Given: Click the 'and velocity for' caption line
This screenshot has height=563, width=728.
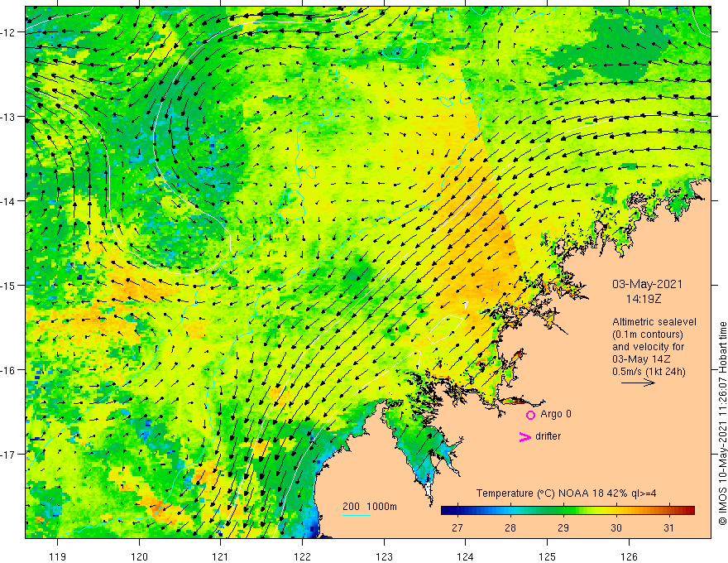Looking at the screenshot, I should coord(648,347).
